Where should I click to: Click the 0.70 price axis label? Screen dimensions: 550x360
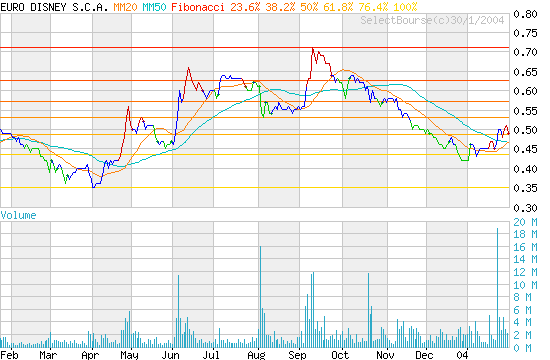(x=525, y=52)
